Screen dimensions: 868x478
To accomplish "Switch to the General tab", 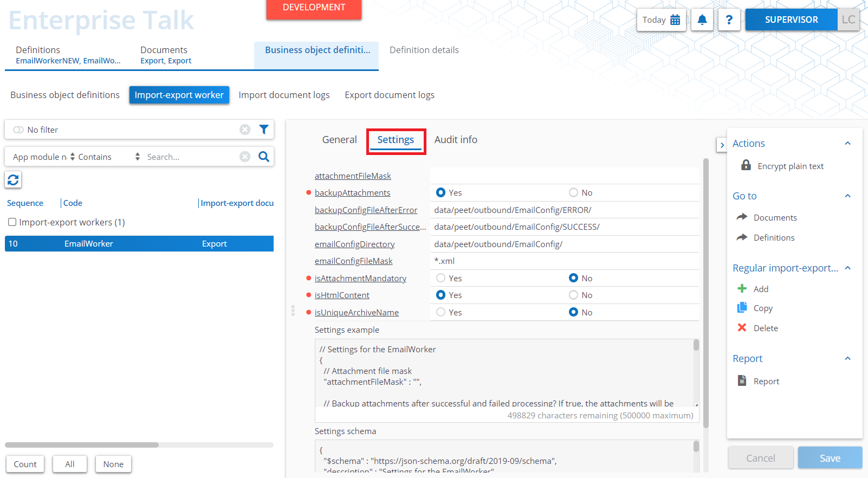I will (x=339, y=140).
